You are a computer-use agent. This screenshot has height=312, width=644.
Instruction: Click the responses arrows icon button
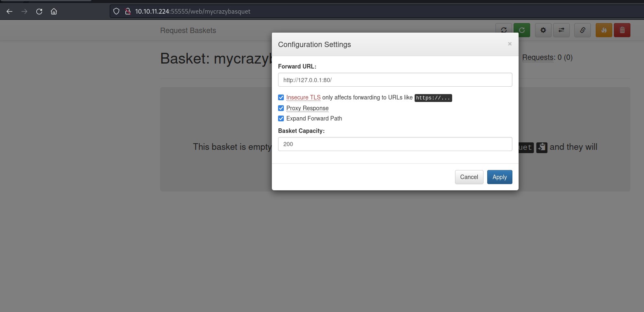pos(561,30)
